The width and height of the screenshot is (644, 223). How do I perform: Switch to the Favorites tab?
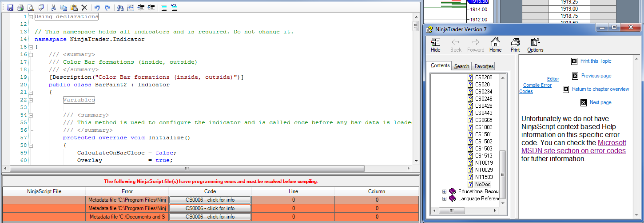(x=484, y=66)
